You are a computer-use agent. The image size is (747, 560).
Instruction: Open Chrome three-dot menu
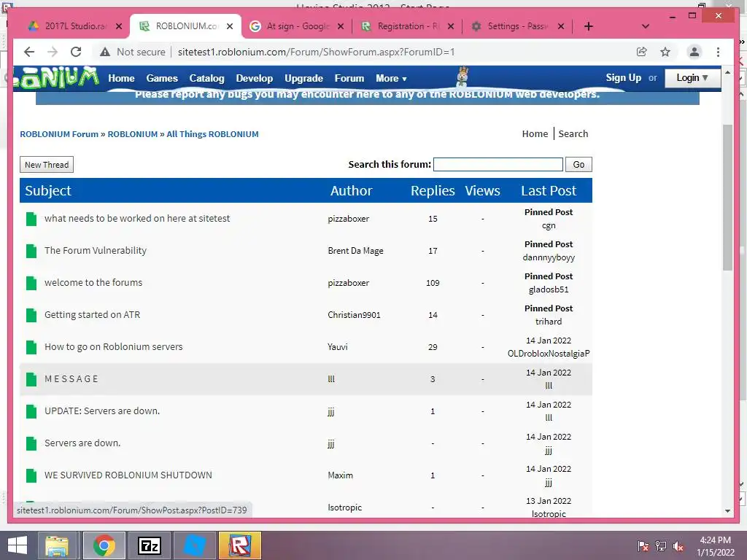coord(718,52)
